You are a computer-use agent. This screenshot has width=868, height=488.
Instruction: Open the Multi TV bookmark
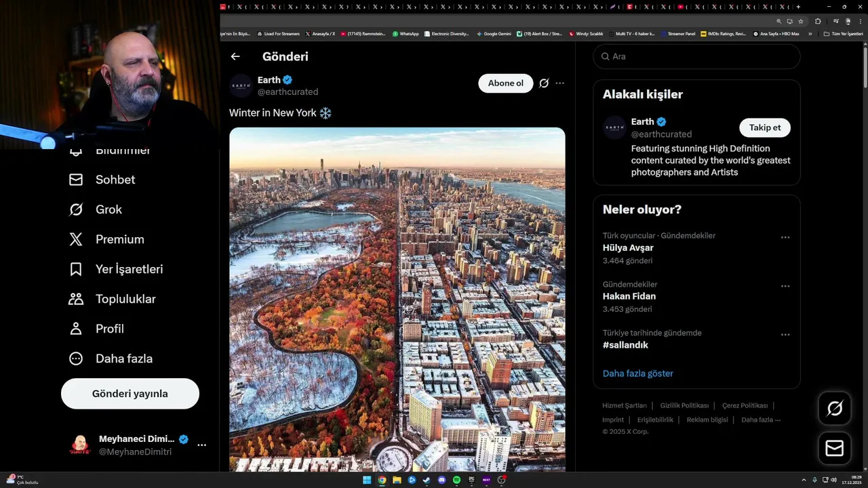[x=632, y=33]
